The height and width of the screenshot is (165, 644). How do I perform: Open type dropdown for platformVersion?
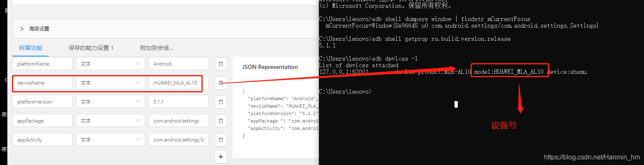111,102
